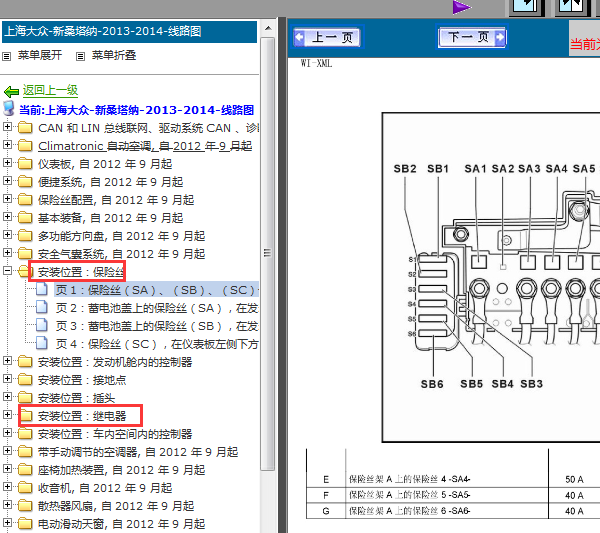Select the 散热器风扇 folder
The width and height of the screenshot is (600, 533).
click(x=116, y=506)
